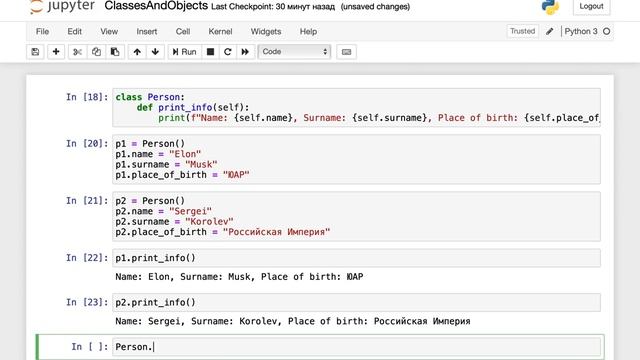The image size is (640, 360).
Task: Save and checkpoint the notebook
Action: point(36,52)
